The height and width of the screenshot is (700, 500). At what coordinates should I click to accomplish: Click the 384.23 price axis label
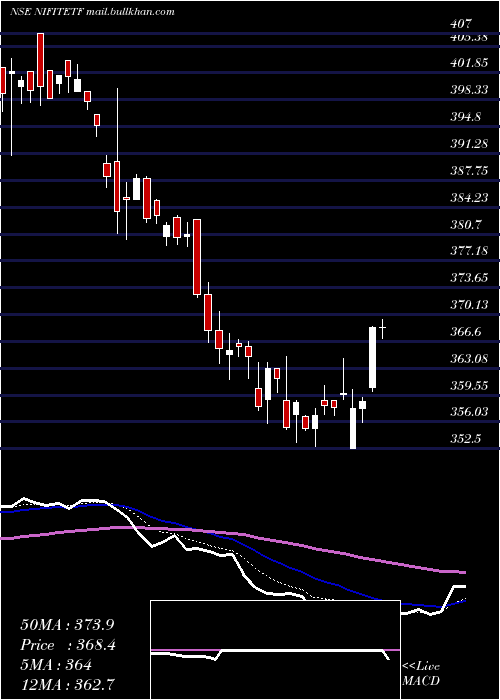tap(469, 197)
